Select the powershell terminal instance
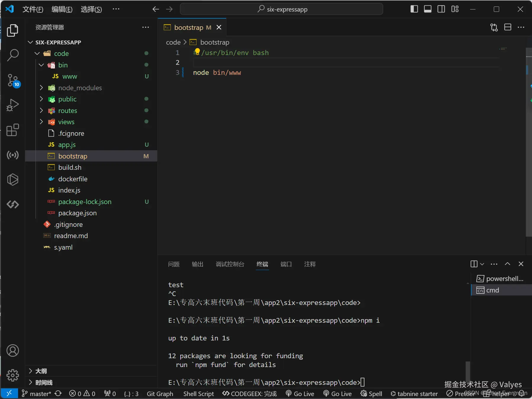This screenshot has width=532, height=399. pos(501,279)
